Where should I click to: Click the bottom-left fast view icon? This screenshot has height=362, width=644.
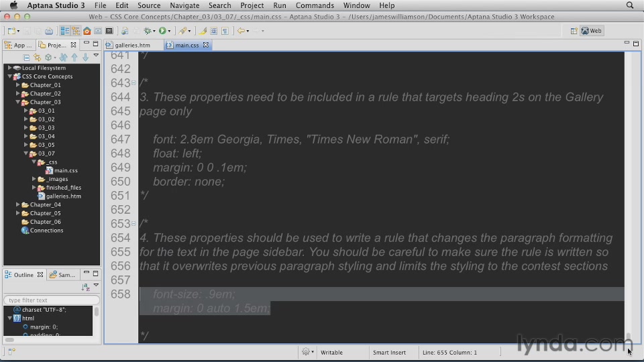(x=11, y=351)
